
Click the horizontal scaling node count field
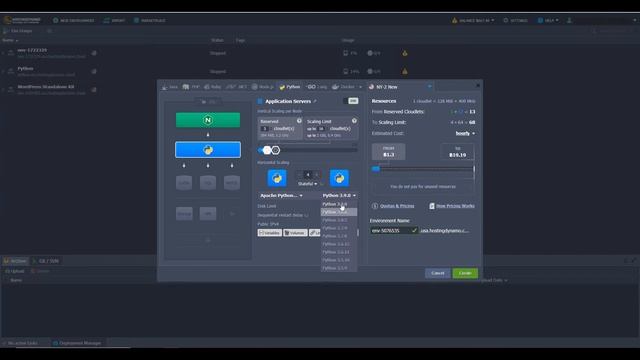[x=308, y=175]
